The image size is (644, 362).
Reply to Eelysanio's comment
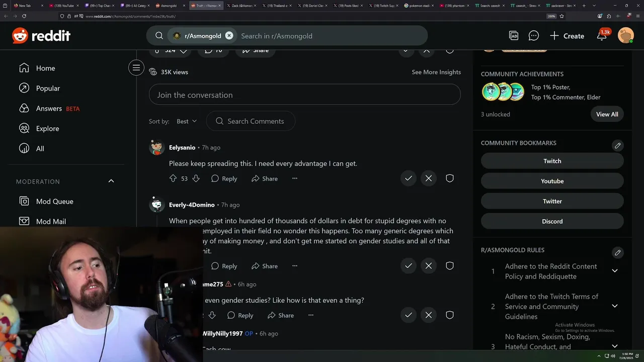tap(224, 178)
